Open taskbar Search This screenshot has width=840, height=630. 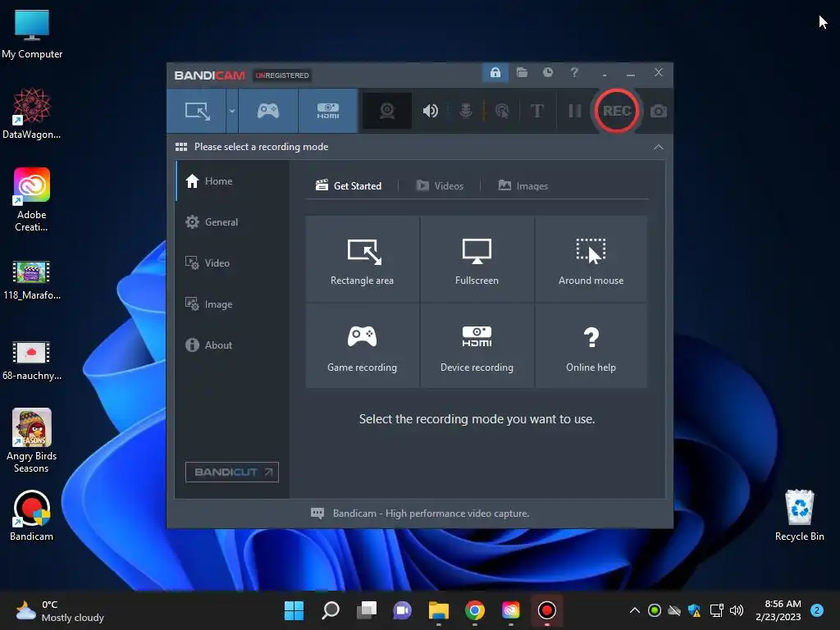click(x=330, y=610)
